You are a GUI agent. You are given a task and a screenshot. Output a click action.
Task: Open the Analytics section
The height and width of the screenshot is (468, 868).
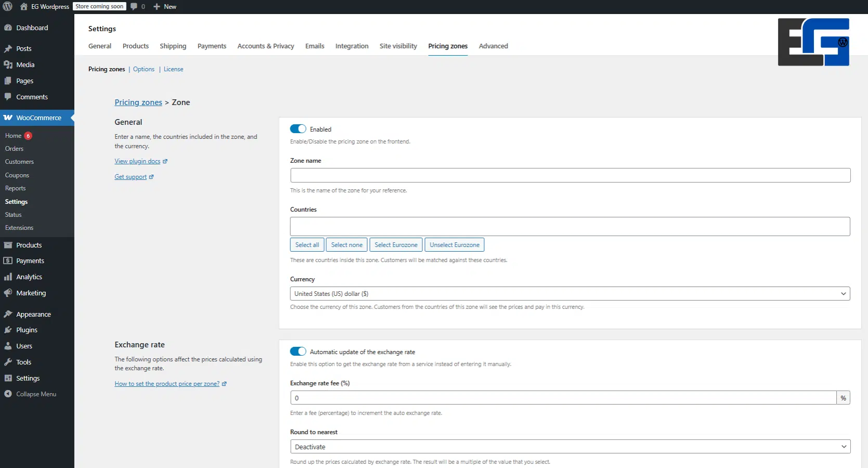[x=28, y=277]
